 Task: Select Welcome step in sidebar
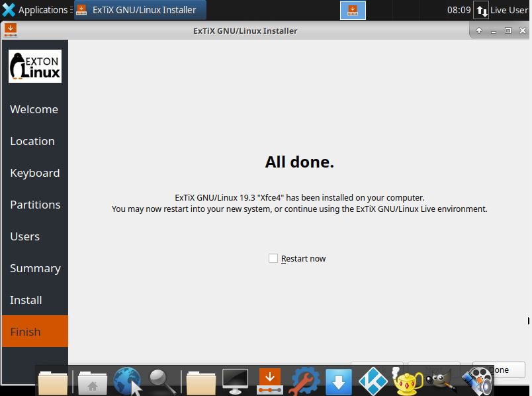point(34,109)
